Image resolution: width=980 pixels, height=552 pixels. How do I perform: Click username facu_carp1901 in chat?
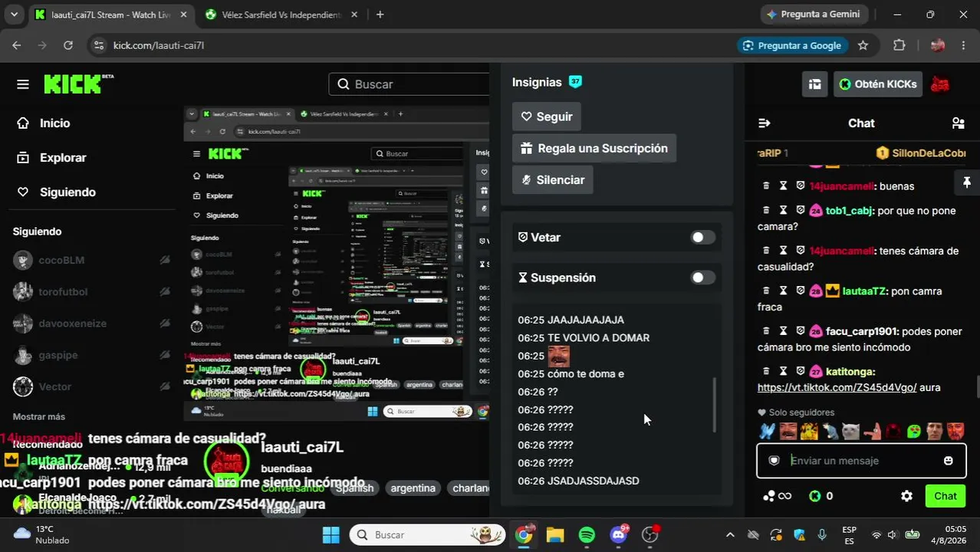[862, 332]
